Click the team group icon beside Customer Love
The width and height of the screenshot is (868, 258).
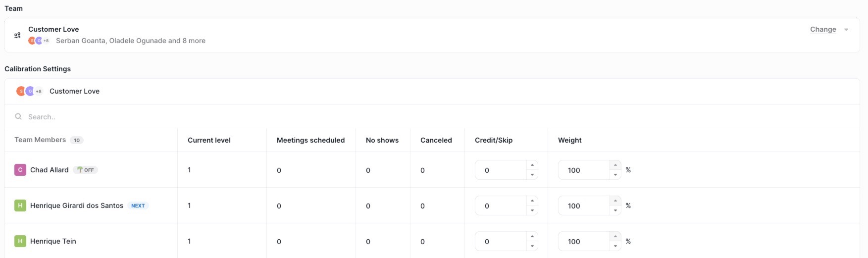click(x=17, y=35)
